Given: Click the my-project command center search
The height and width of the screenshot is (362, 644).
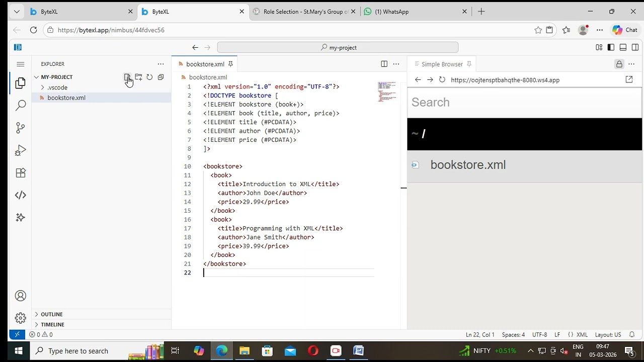Looking at the screenshot, I should (x=338, y=47).
